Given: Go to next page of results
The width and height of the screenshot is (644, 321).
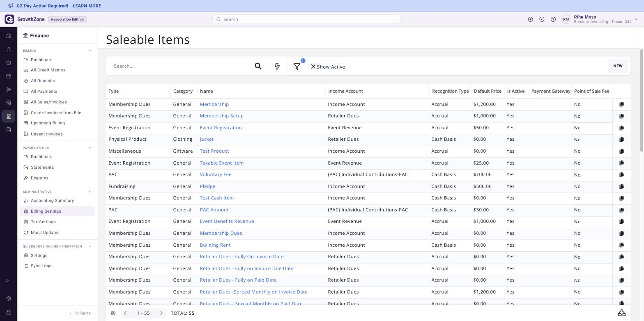Looking at the screenshot, I should (x=161, y=313).
